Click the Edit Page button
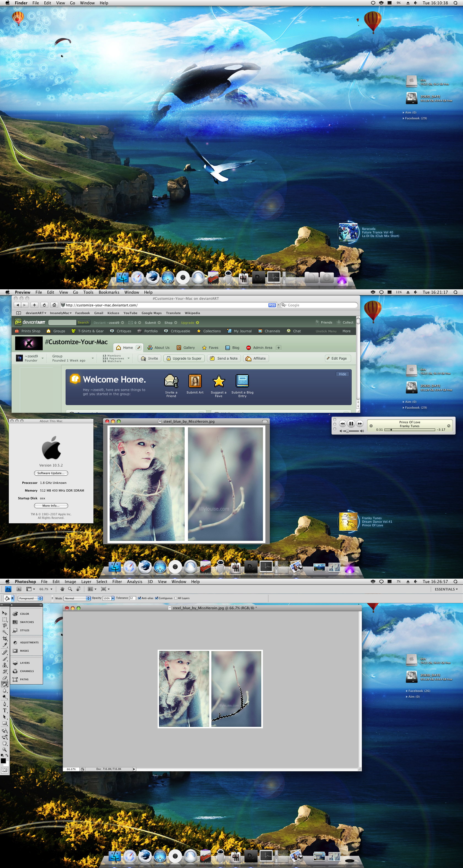The width and height of the screenshot is (463, 868). (338, 358)
